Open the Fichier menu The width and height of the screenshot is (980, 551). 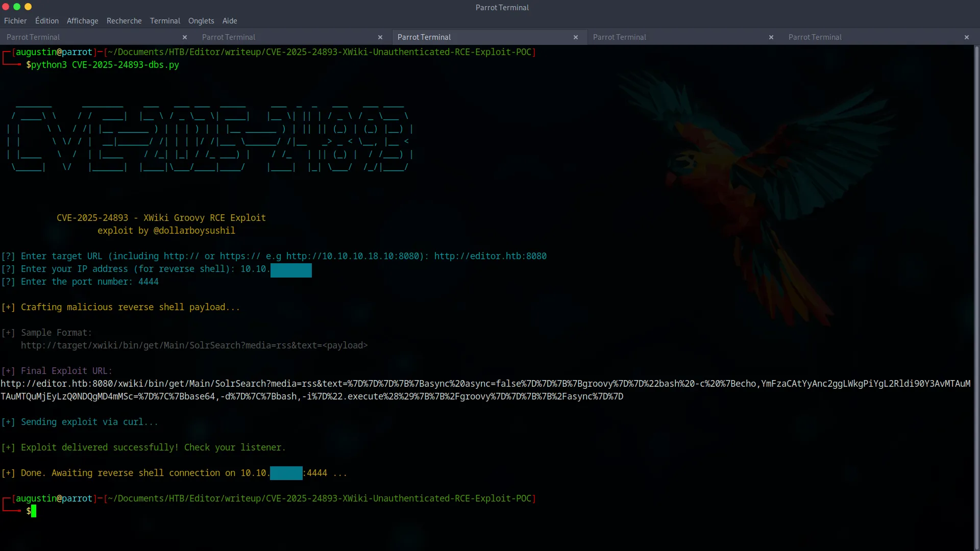(15, 21)
